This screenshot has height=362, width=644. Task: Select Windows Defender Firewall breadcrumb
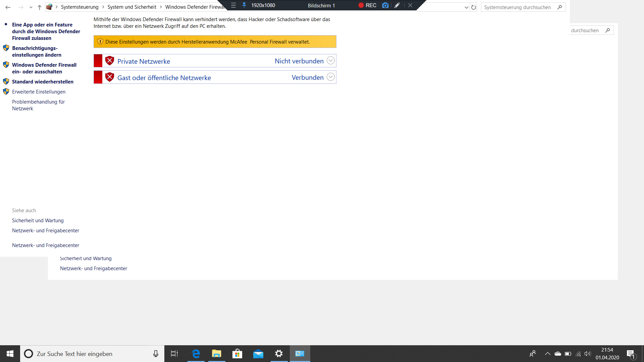tap(195, 7)
